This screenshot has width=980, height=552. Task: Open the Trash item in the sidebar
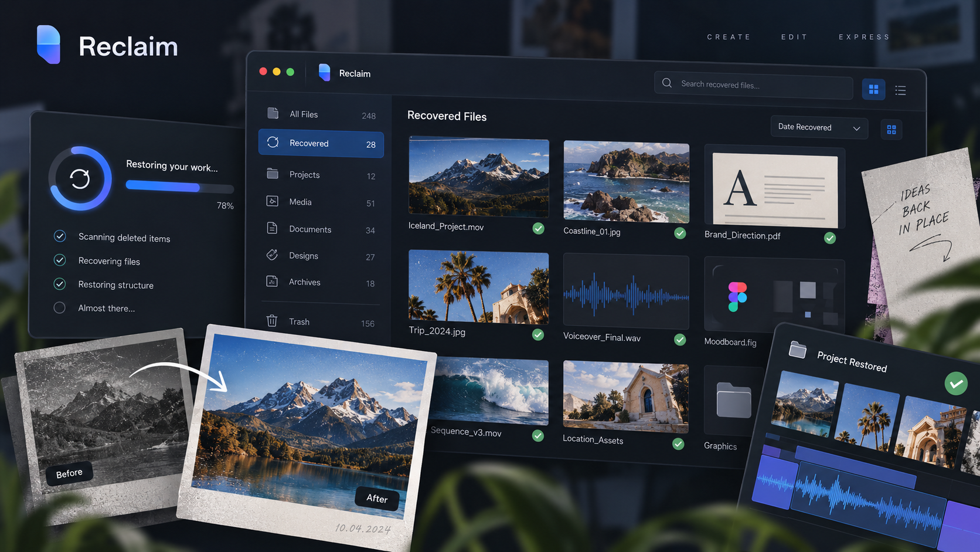click(321, 321)
